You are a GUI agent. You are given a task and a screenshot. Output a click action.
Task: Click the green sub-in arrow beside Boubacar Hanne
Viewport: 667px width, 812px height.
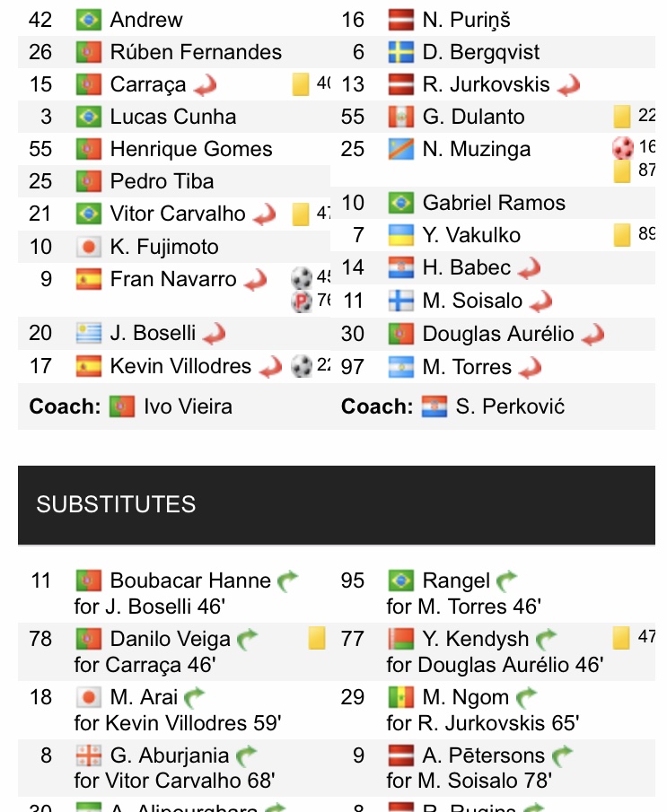click(287, 581)
